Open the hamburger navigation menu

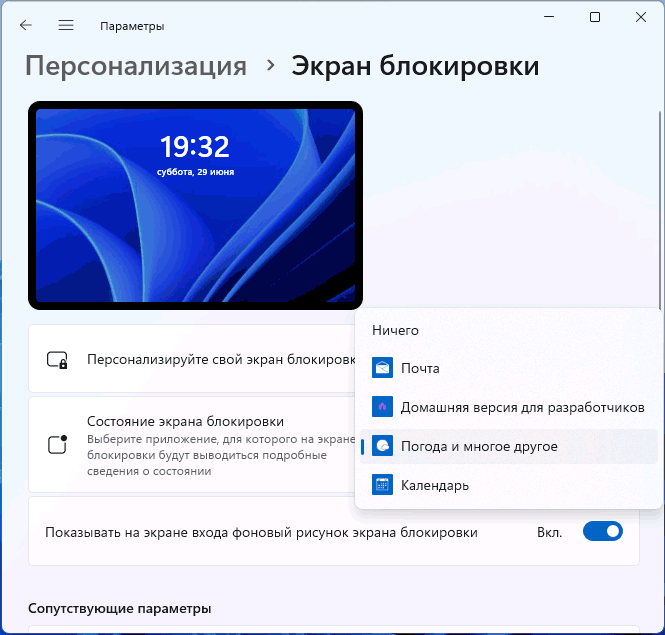(x=66, y=25)
